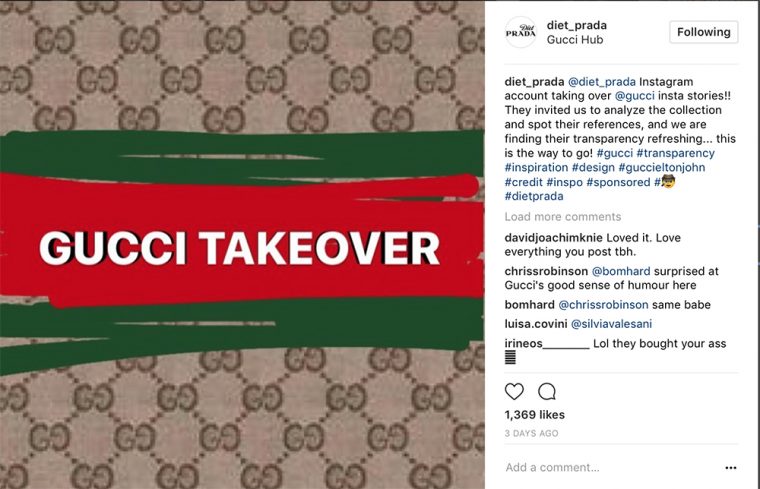Toggle the Following button
760x489 pixels.
tap(704, 32)
